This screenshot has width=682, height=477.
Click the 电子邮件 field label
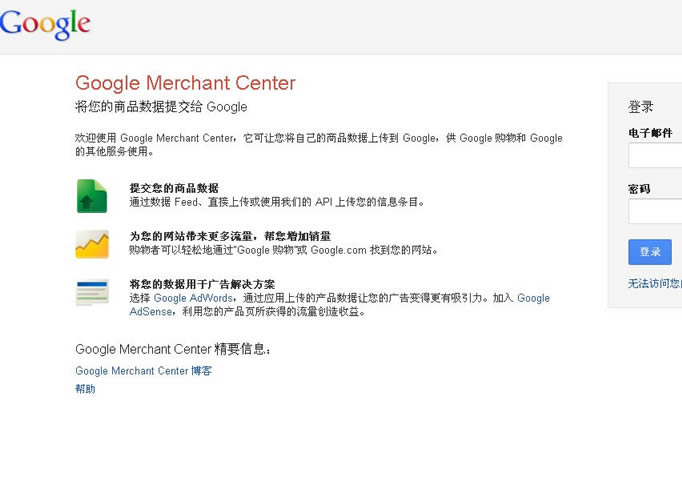(651, 133)
